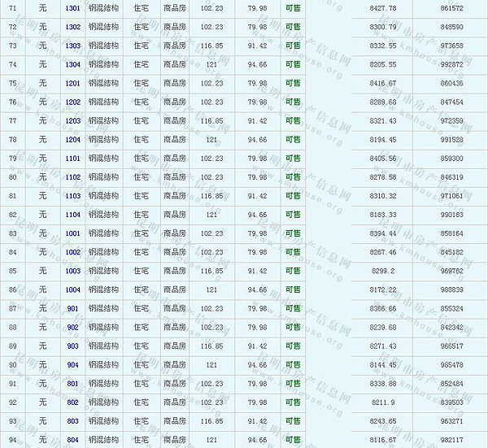This screenshot has width=488, height=448.
Task: Click room 803 link
Action: [72, 421]
